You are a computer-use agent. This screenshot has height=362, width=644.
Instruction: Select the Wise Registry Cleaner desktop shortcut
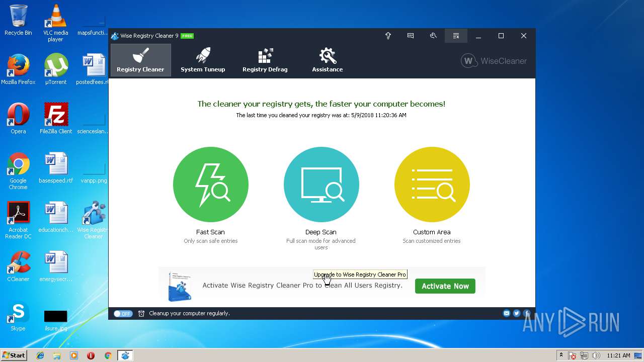[x=93, y=220]
